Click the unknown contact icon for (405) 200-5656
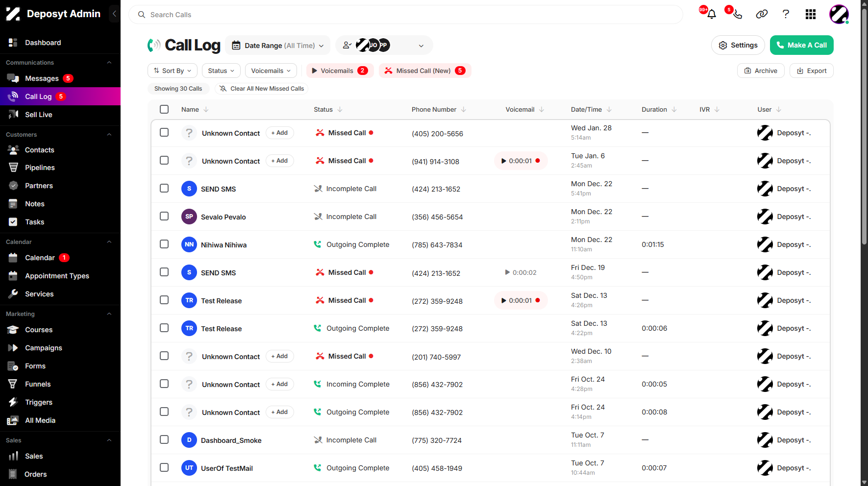This screenshot has width=868, height=486. [189, 133]
